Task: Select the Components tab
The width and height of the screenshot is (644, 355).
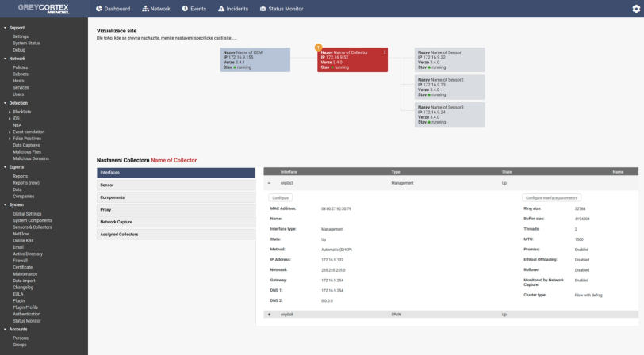Action: click(176, 197)
